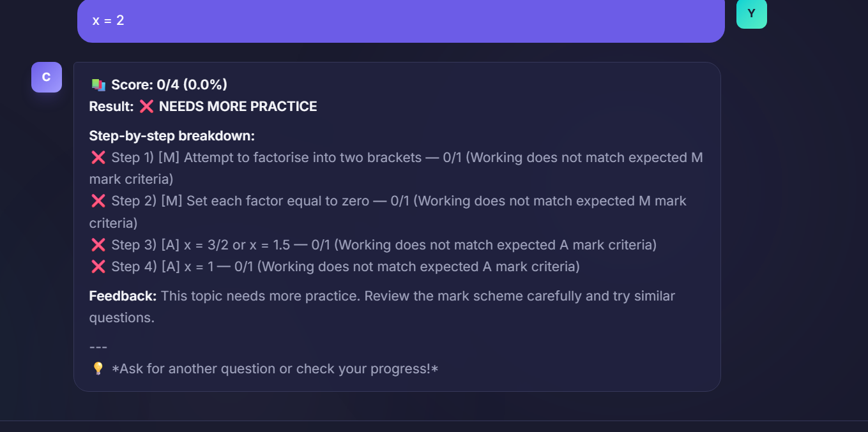Click the purple C assistant avatar

coord(47,77)
